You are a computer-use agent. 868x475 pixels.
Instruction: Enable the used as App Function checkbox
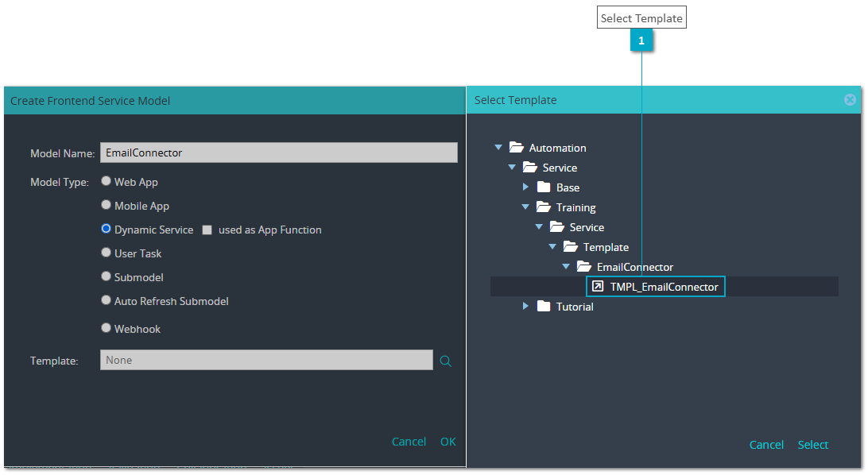(207, 230)
